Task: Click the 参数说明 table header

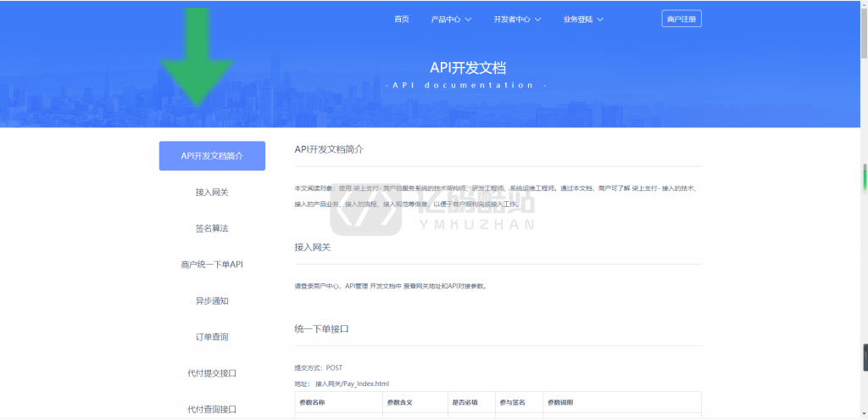Action: coord(560,402)
